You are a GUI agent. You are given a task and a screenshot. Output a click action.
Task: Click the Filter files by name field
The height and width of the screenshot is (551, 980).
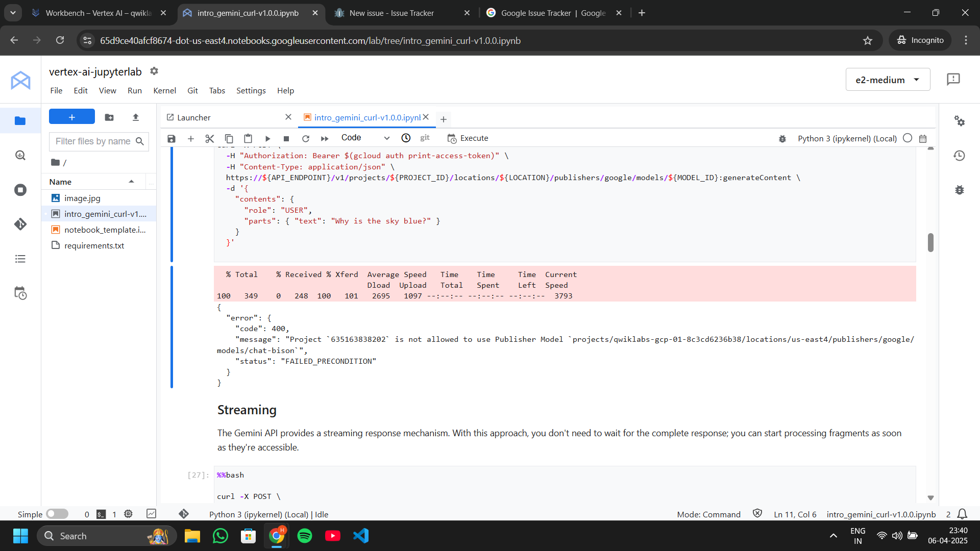[93, 141]
